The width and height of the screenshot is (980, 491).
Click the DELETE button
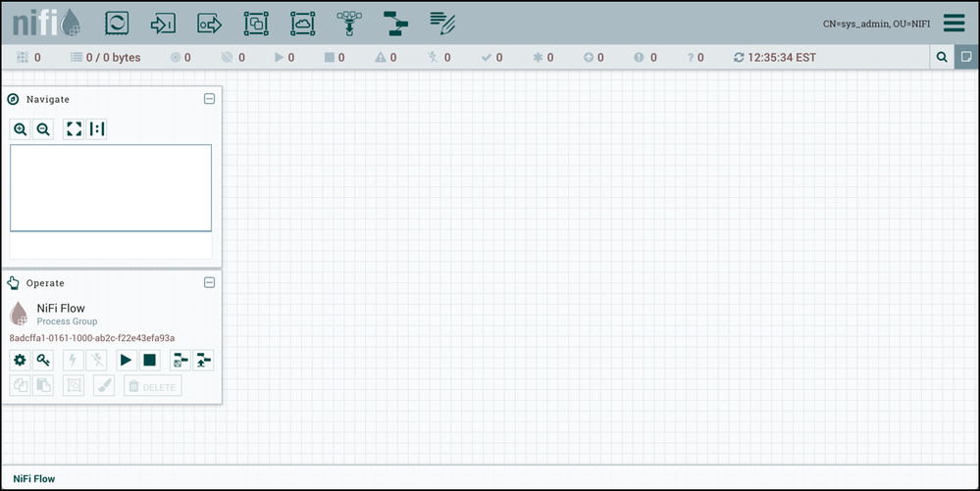click(x=152, y=386)
